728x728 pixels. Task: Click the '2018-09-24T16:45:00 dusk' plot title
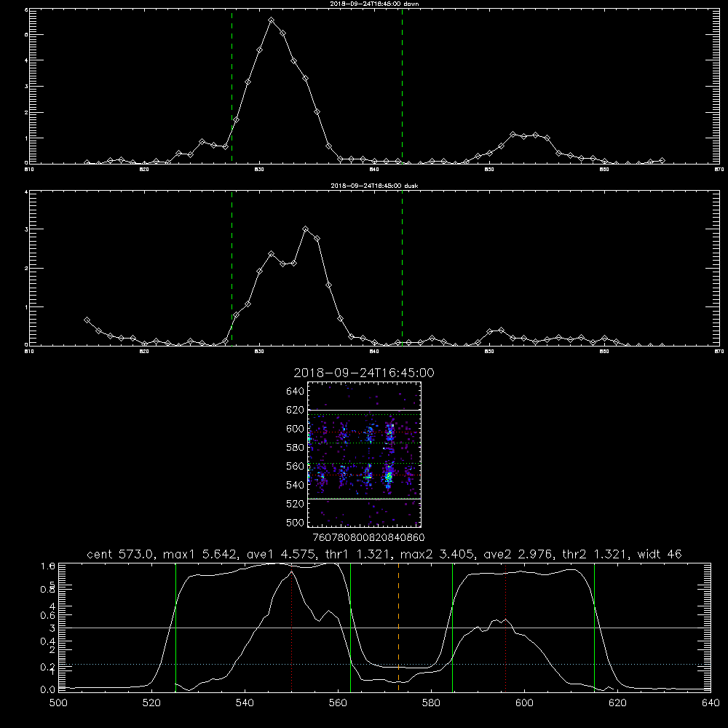click(x=374, y=186)
